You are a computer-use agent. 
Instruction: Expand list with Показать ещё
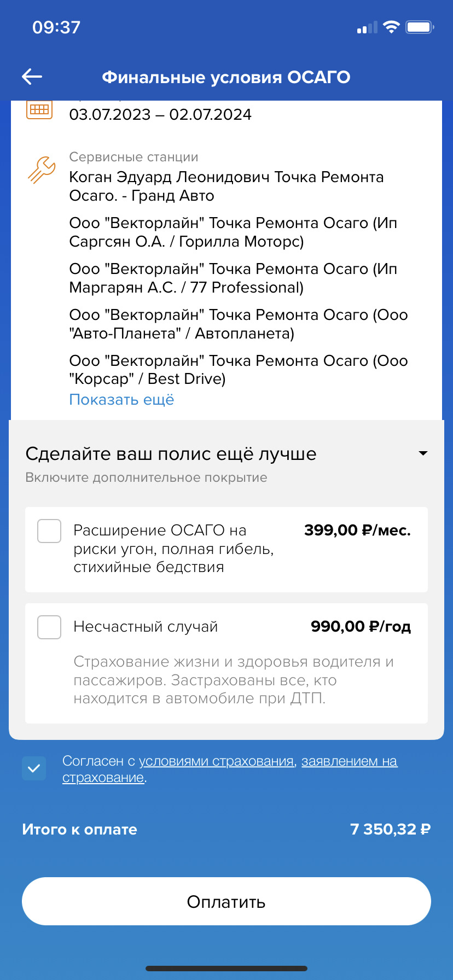[121, 400]
